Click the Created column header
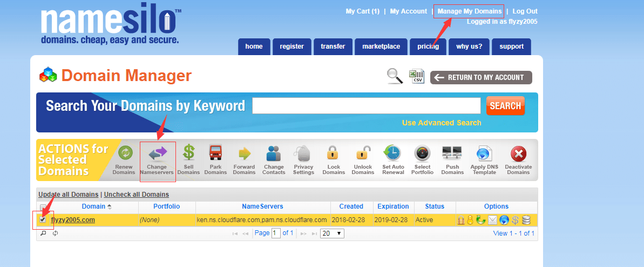Screen dimensions: 644x267 pos(351,206)
